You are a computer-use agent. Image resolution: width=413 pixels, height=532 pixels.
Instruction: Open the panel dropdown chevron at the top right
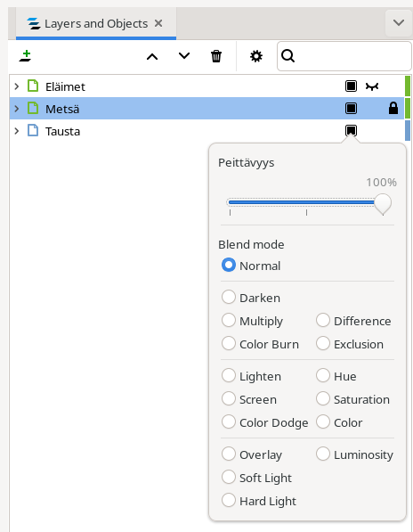point(399,23)
